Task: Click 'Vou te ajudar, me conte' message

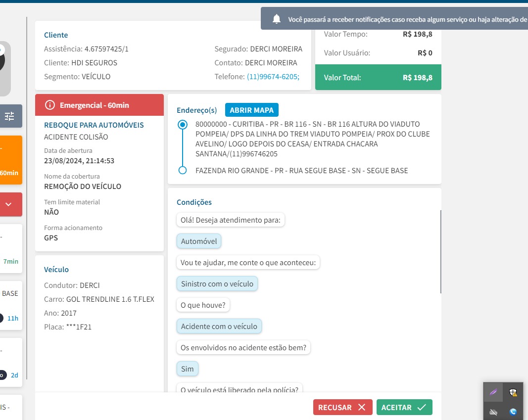Action: pyautogui.click(x=248, y=263)
